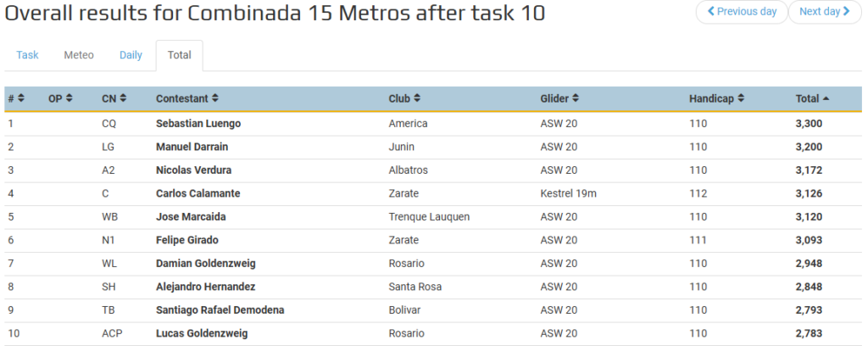
Task: Sort table by OP column arrows
Action: click(x=70, y=98)
